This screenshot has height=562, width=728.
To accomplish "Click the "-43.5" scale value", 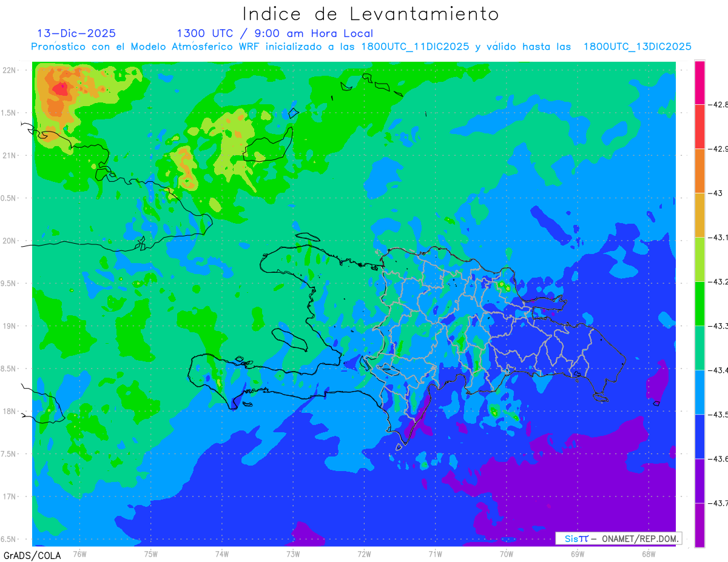I will [x=718, y=415].
